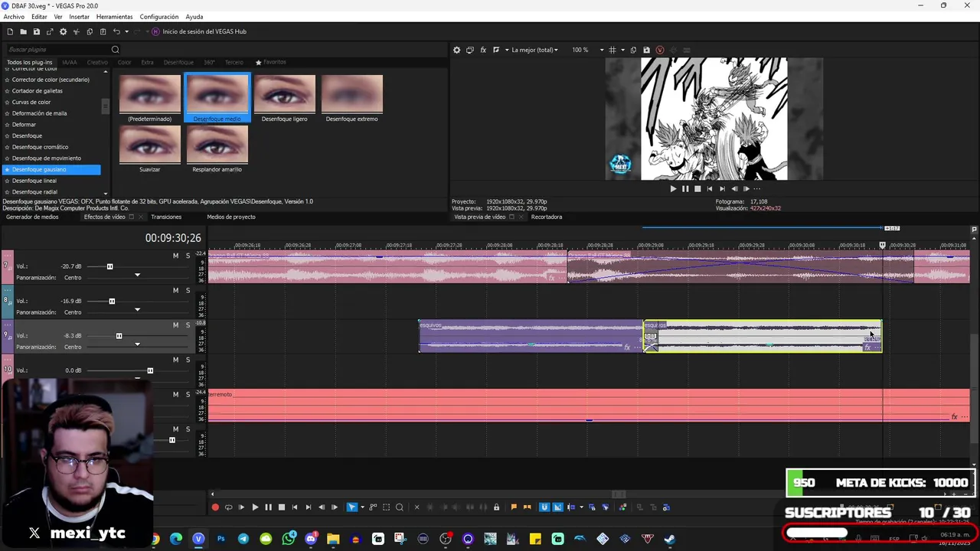The width and height of the screenshot is (980, 551).
Task: Click the Cut scissors icon
Action: click(76, 31)
